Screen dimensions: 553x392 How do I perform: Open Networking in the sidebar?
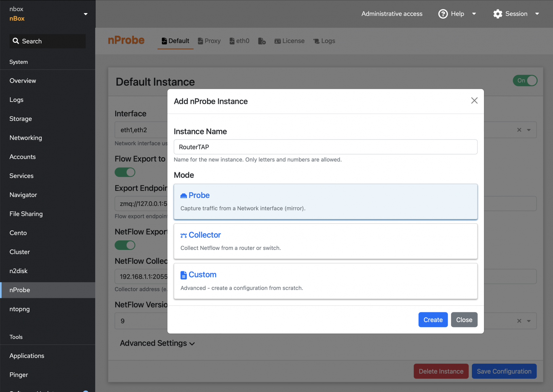(x=47, y=138)
